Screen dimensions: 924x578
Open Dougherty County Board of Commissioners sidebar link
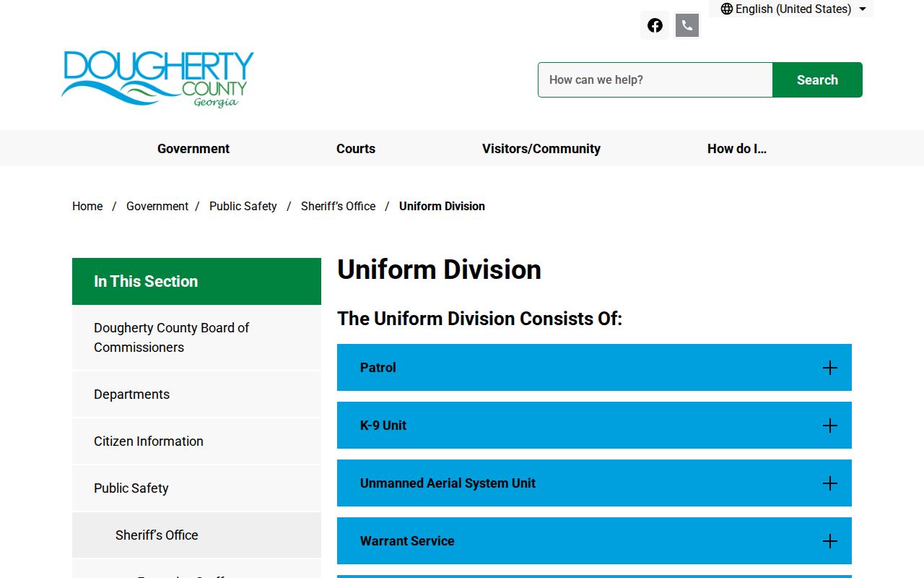(x=196, y=337)
